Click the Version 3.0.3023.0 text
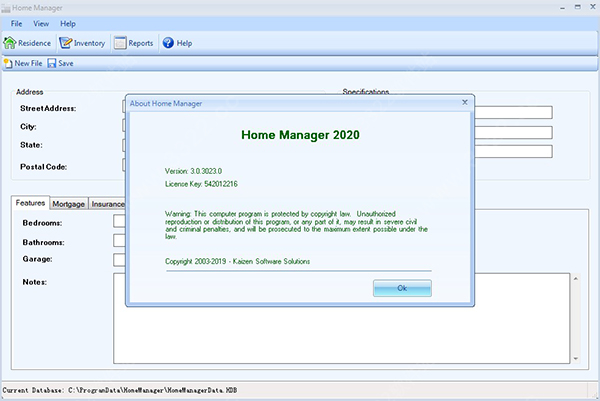 click(x=193, y=171)
